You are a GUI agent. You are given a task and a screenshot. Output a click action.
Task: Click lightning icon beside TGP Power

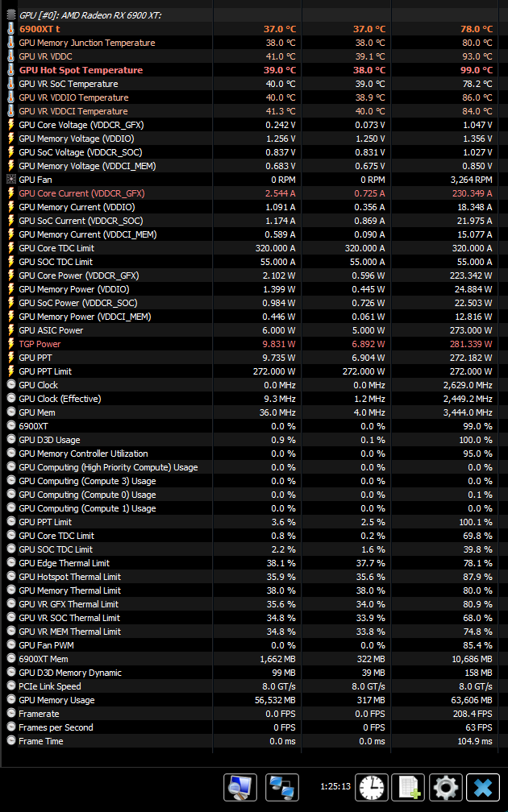click(x=11, y=344)
